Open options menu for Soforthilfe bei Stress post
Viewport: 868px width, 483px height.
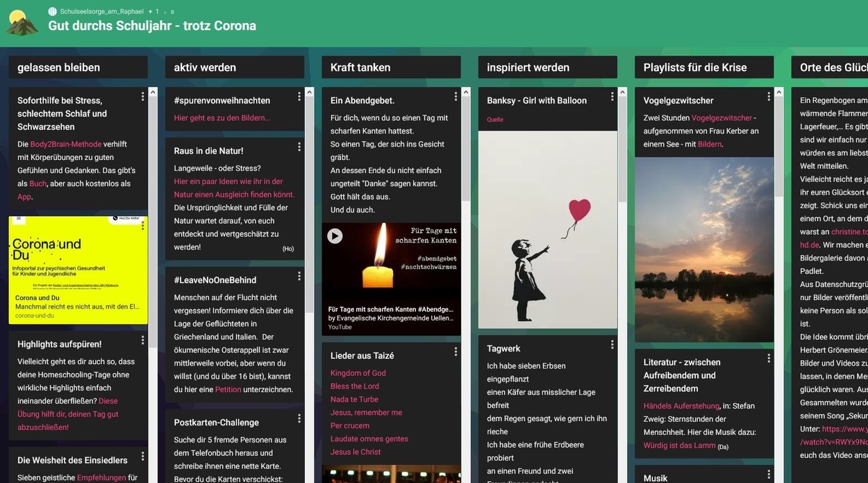[142, 97]
